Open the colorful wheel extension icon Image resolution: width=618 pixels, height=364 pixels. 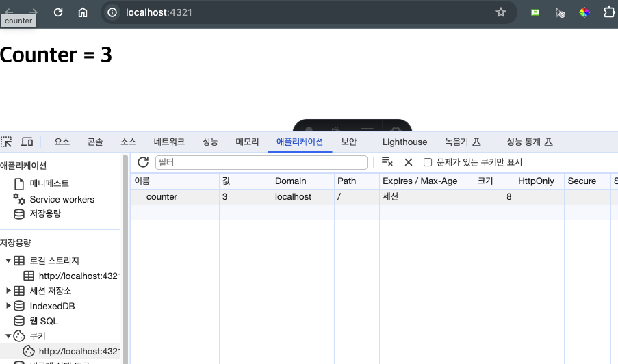(584, 12)
